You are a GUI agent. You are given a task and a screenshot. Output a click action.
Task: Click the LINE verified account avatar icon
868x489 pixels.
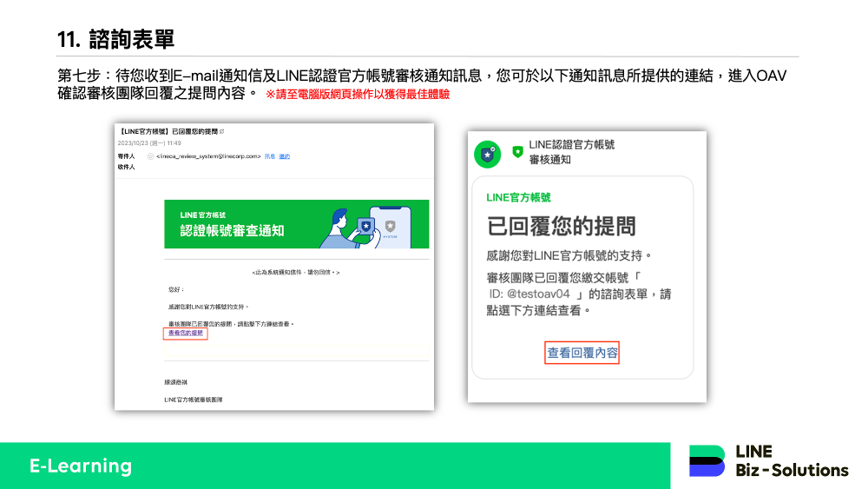(487, 153)
